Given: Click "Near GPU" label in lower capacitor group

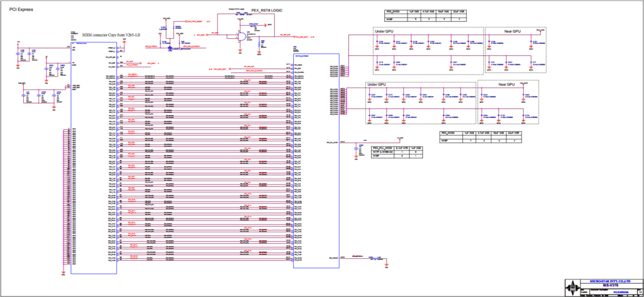Looking at the screenshot, I should pyautogui.click(x=506, y=85).
